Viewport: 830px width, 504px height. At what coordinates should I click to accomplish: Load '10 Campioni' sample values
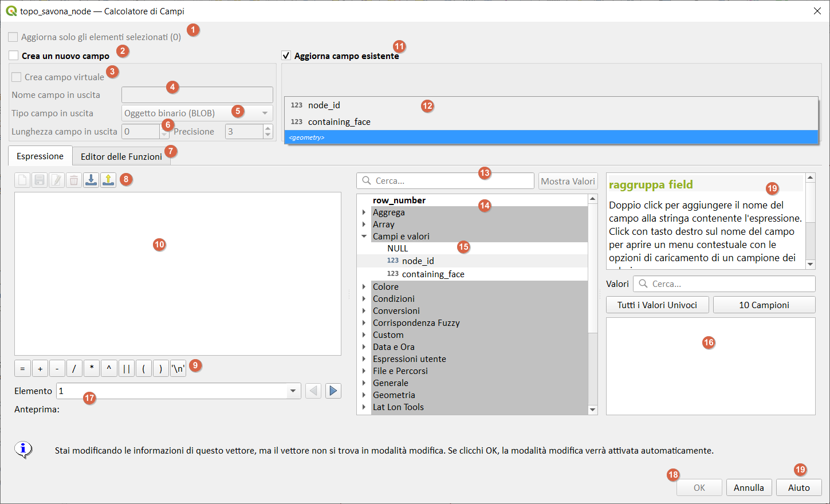[x=764, y=305]
